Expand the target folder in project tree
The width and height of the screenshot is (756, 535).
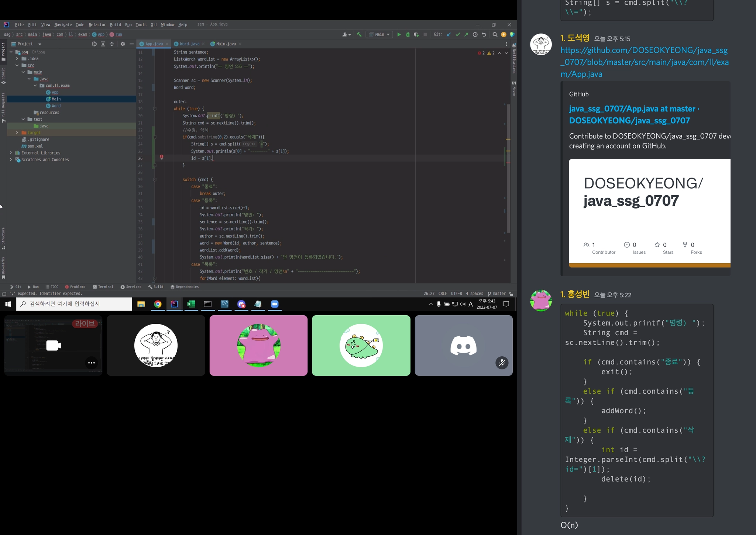tap(17, 133)
